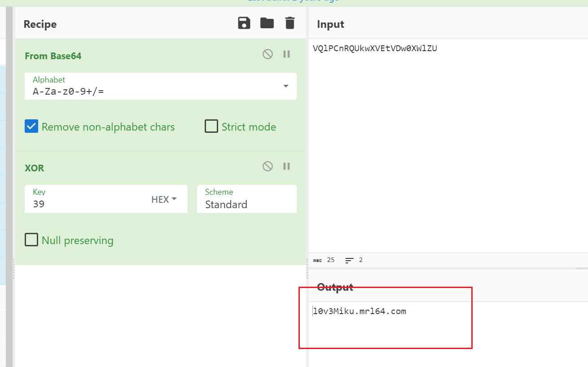
Task: Set breakpoint on From Base64 operation
Action: tap(286, 54)
